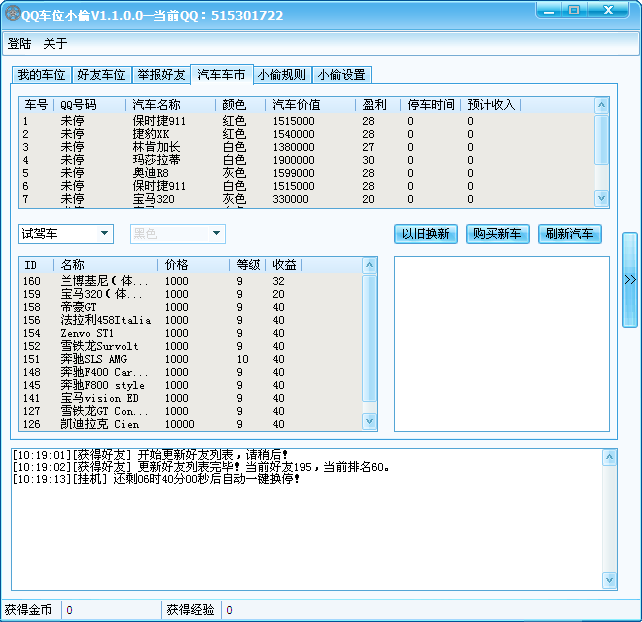642x622 pixels.
Task: Sort by 颜色 column header
Action: pyautogui.click(x=240, y=105)
